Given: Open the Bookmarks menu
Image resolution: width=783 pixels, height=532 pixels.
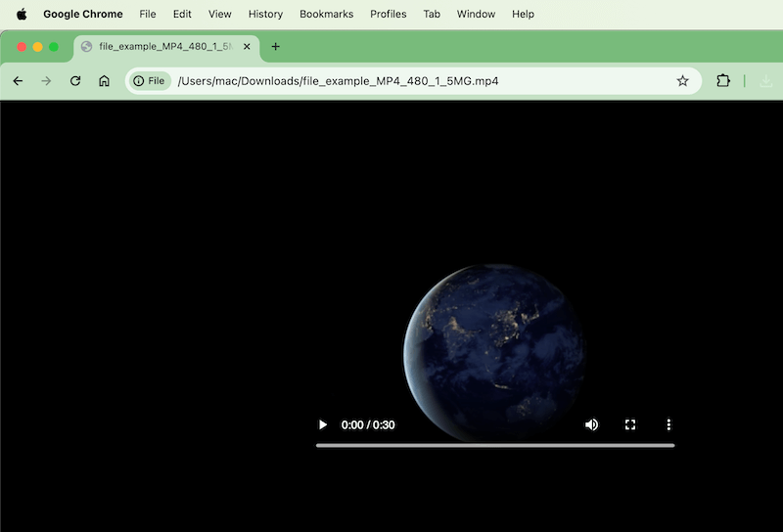Looking at the screenshot, I should tap(327, 14).
